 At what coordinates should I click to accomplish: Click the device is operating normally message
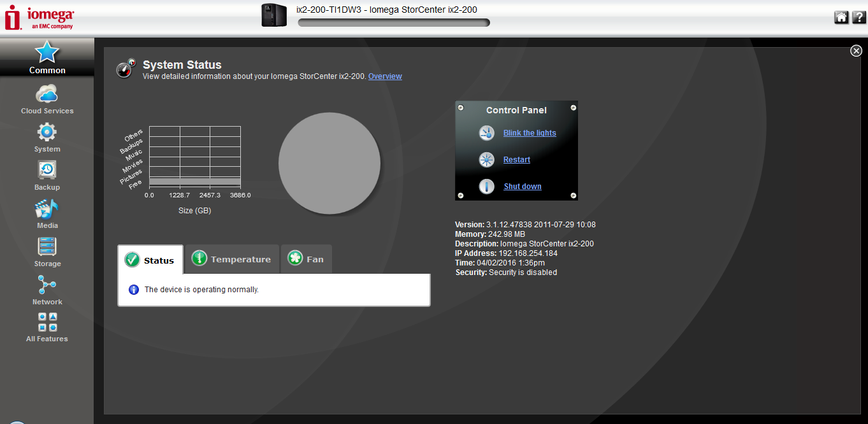pos(201,290)
